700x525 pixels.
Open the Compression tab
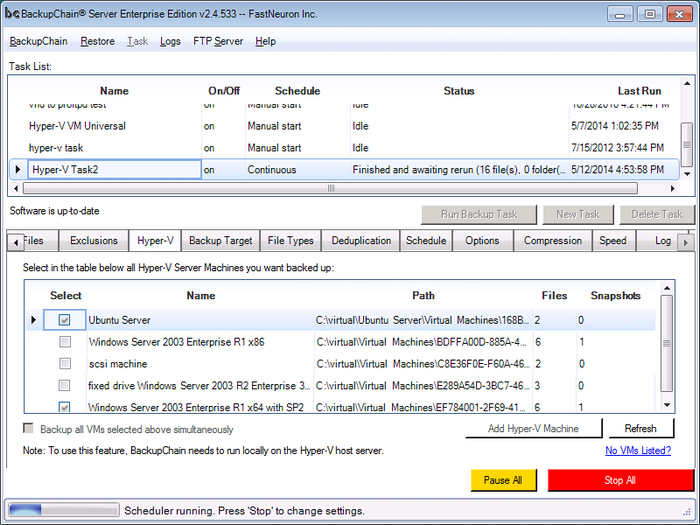pos(552,241)
